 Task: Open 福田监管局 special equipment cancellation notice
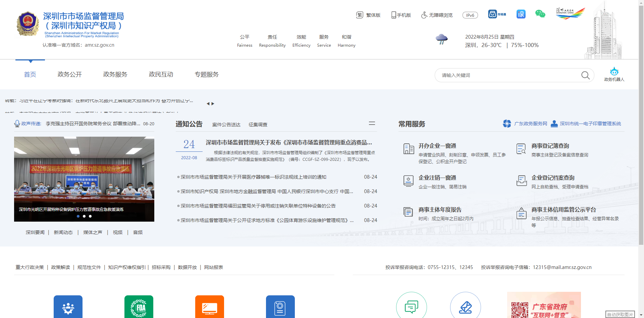(258, 206)
